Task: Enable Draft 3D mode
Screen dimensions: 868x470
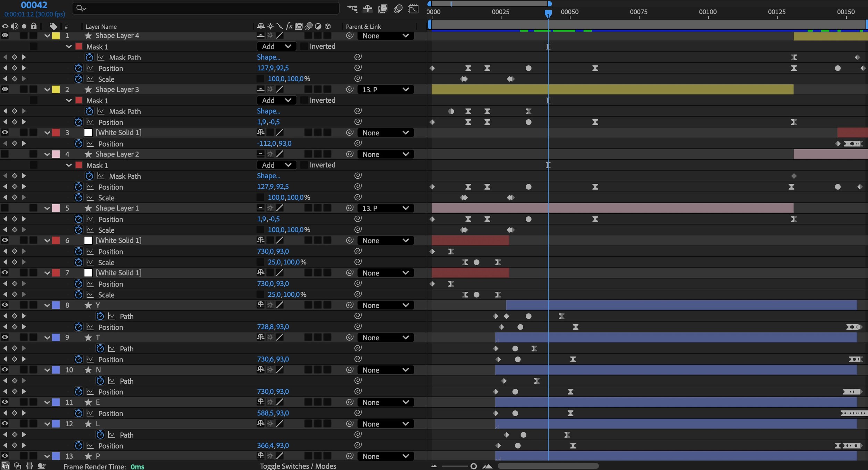Action: [367, 8]
